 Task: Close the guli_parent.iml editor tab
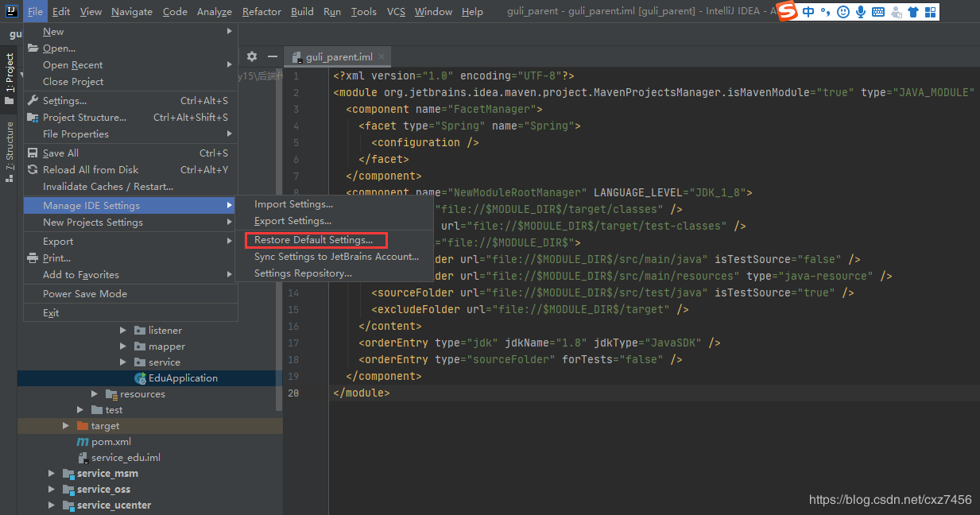tap(382, 56)
